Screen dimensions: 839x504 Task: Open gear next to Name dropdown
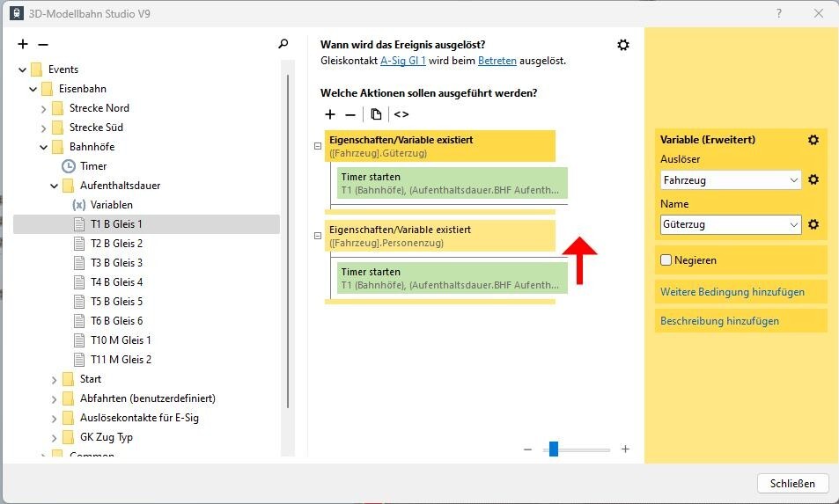pos(813,224)
